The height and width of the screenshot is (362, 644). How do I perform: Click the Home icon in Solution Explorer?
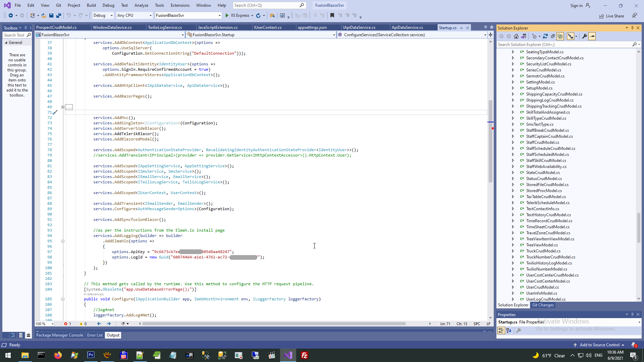516,36
